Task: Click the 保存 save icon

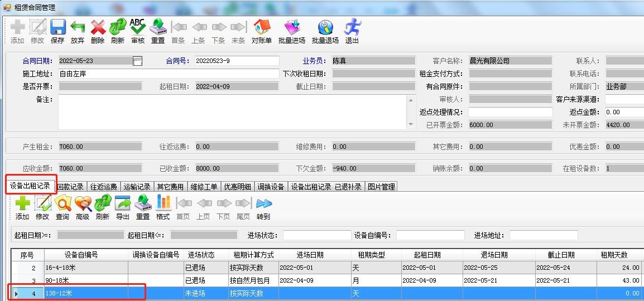Action: click(x=58, y=27)
